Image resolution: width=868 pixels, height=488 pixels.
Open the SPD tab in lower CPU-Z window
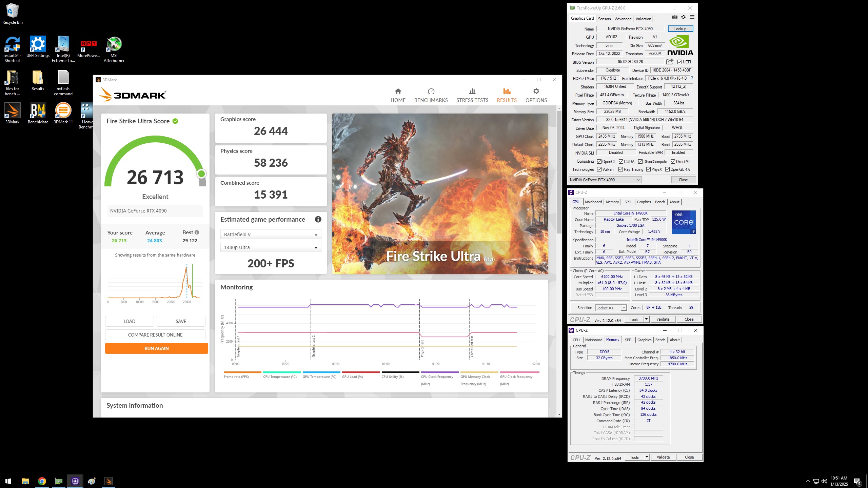(x=628, y=340)
